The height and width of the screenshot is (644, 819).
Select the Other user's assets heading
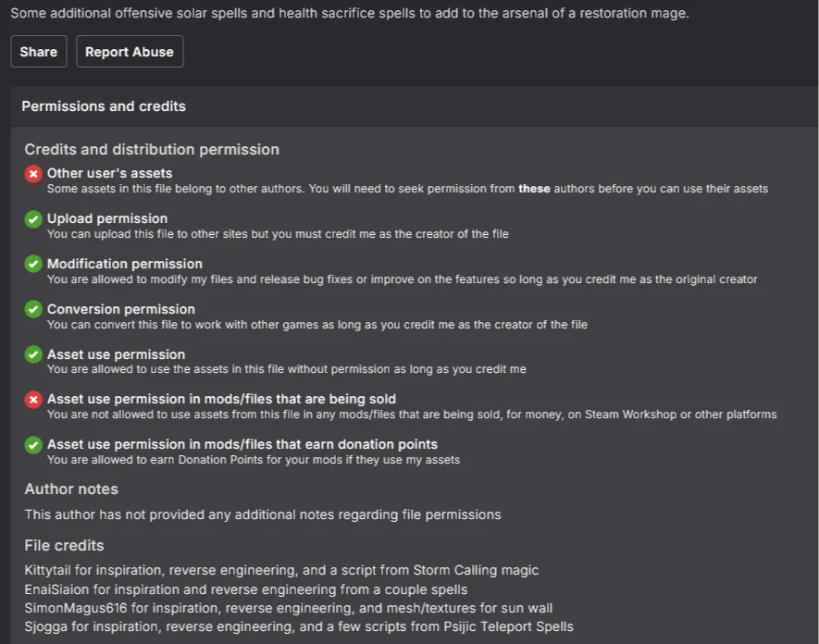coord(110,173)
